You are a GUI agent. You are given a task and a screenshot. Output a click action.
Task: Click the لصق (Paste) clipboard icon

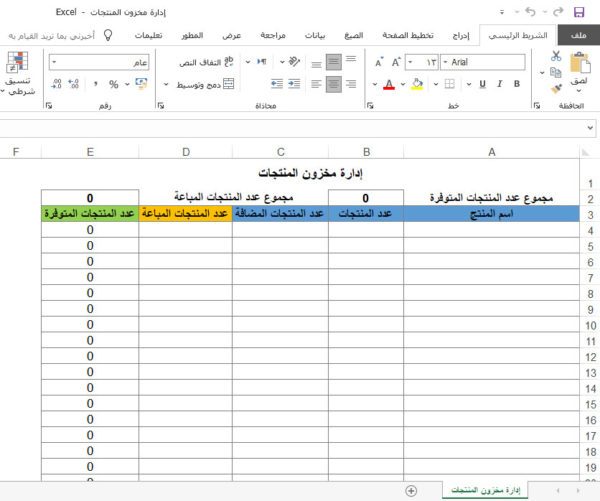click(579, 63)
